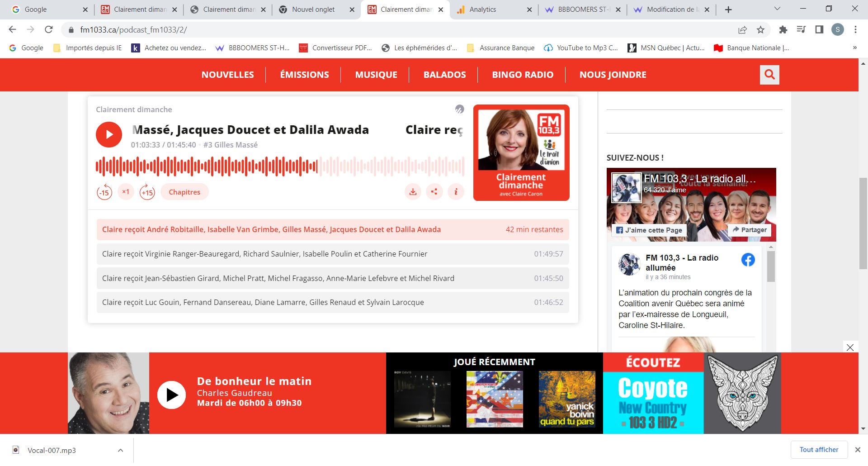Play the Clairement dimanche podcast episode
Viewport: 868px width, 466px height.
tap(109, 134)
